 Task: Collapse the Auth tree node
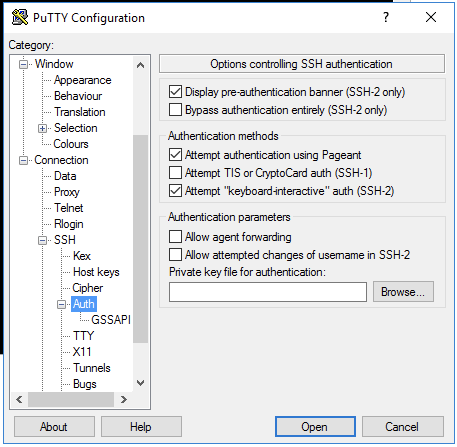pos(61,304)
